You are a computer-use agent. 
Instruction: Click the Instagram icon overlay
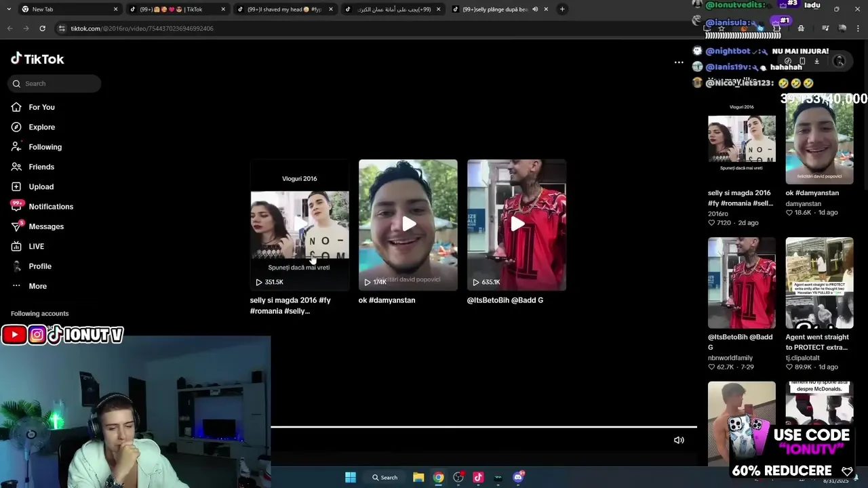coord(37,334)
